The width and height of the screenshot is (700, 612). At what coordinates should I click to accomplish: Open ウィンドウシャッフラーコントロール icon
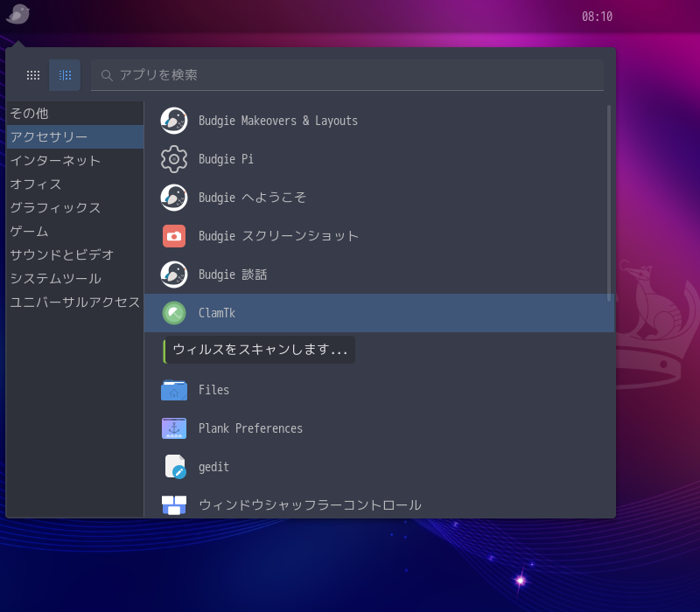click(x=174, y=505)
